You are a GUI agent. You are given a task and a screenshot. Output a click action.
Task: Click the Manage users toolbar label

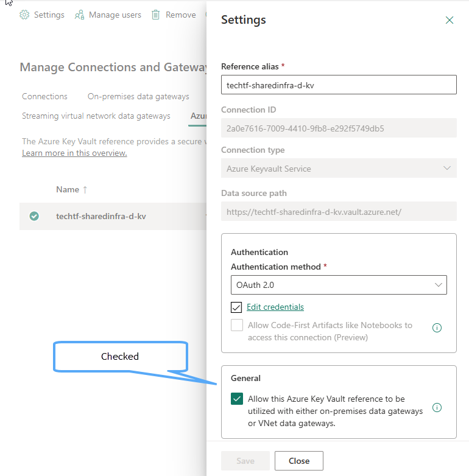pos(115,15)
